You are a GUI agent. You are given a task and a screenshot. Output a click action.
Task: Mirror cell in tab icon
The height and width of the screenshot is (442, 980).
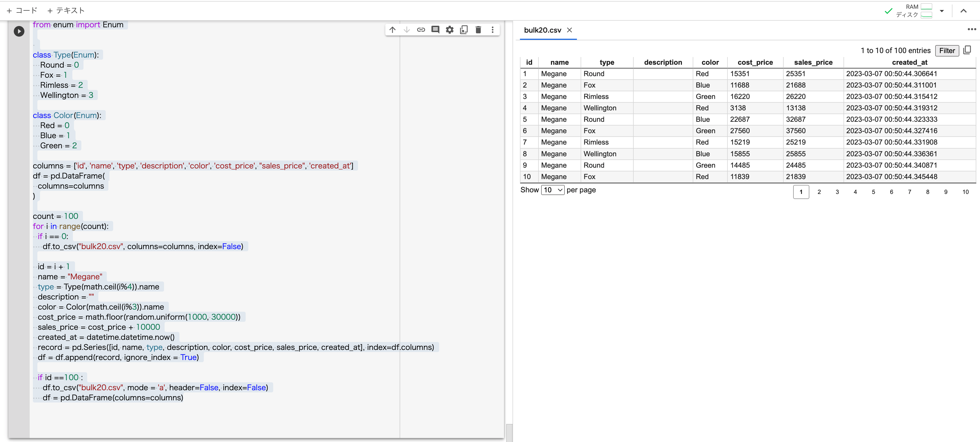coord(464,30)
